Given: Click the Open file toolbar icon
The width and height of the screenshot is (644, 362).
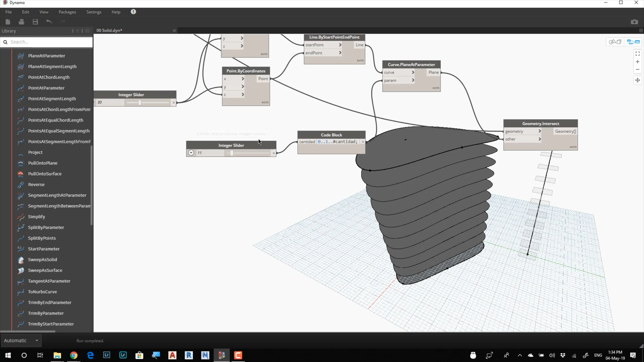Looking at the screenshot, I should click(21, 22).
